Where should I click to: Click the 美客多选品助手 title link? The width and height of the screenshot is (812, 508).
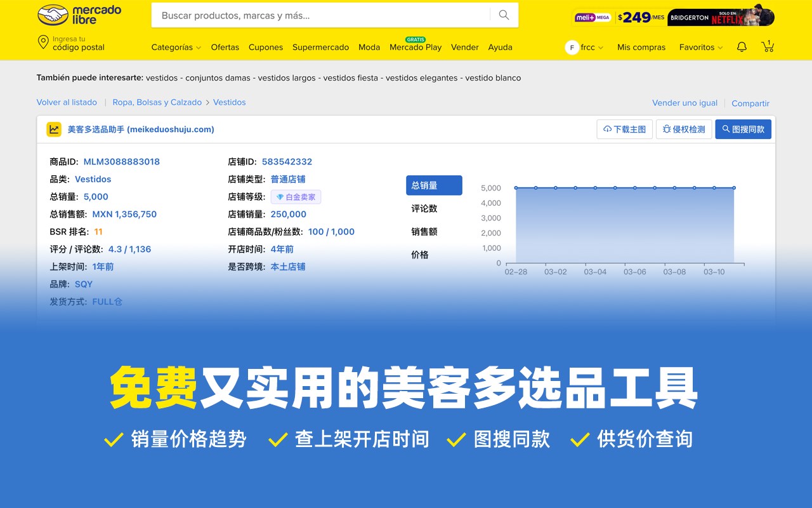click(141, 130)
